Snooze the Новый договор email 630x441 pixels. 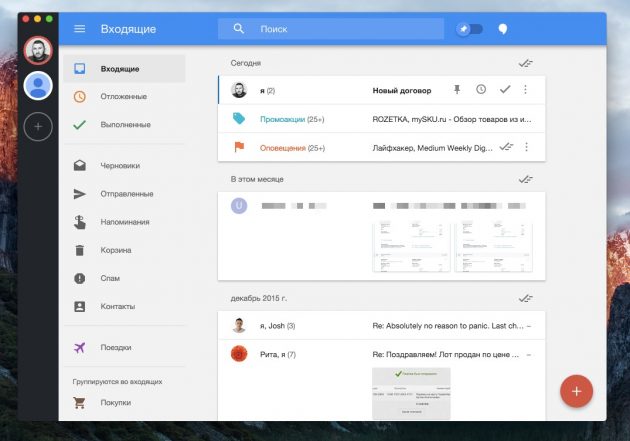click(481, 89)
